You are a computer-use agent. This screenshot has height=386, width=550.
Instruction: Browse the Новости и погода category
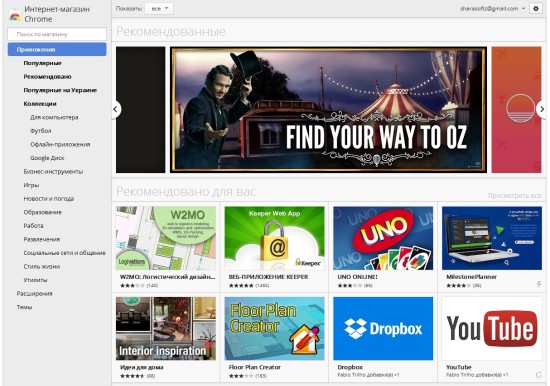[49, 199]
